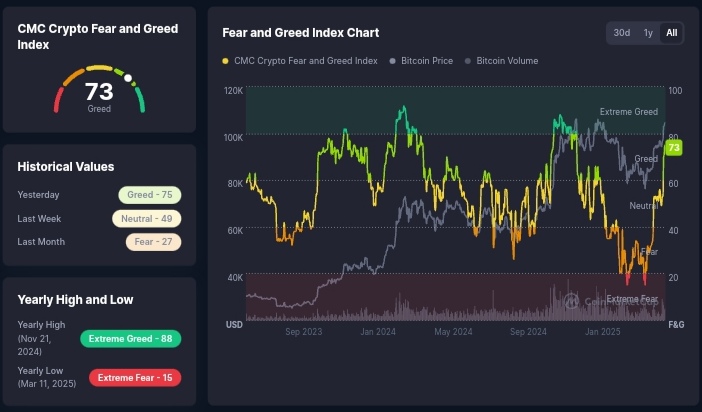The image size is (702, 412).
Task: Hide the Bitcoin Volume series legend
Action: [506, 61]
